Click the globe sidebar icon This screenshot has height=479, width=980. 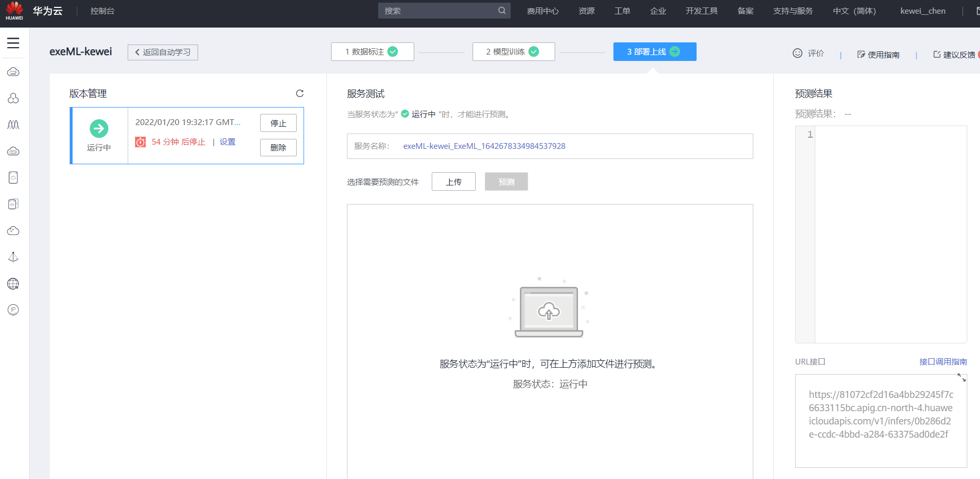pyautogui.click(x=13, y=283)
